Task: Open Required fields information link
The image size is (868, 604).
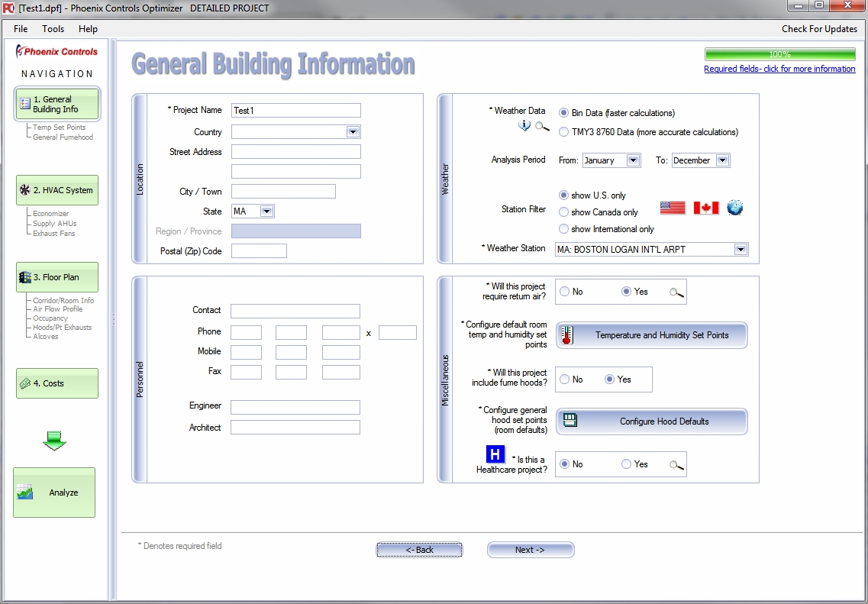Action: pos(779,69)
